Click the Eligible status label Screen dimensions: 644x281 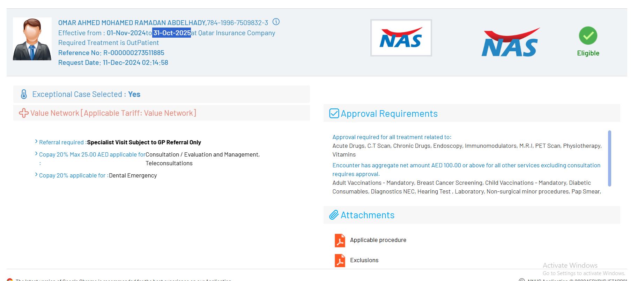tap(588, 53)
